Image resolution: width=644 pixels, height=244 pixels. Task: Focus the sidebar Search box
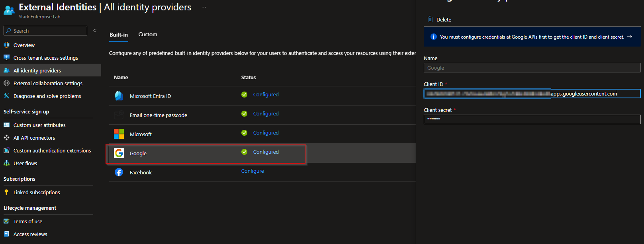45,31
